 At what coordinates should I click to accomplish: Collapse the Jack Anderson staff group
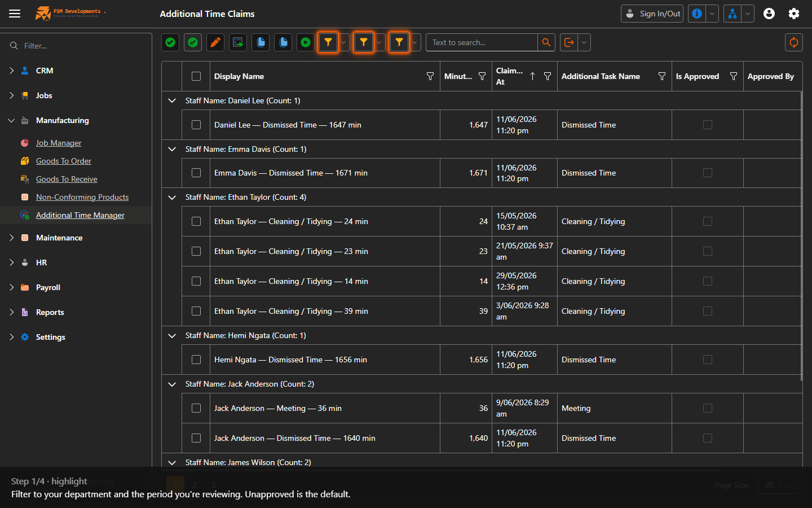pyautogui.click(x=172, y=384)
